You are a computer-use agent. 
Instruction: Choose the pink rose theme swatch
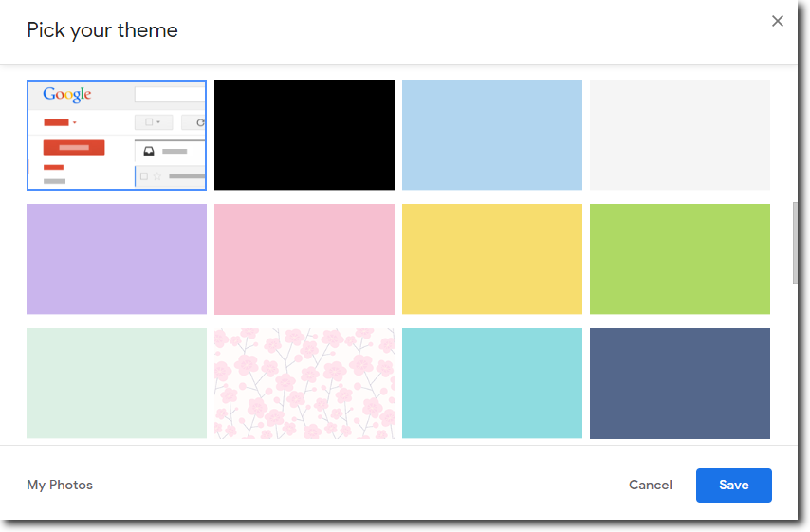304,259
